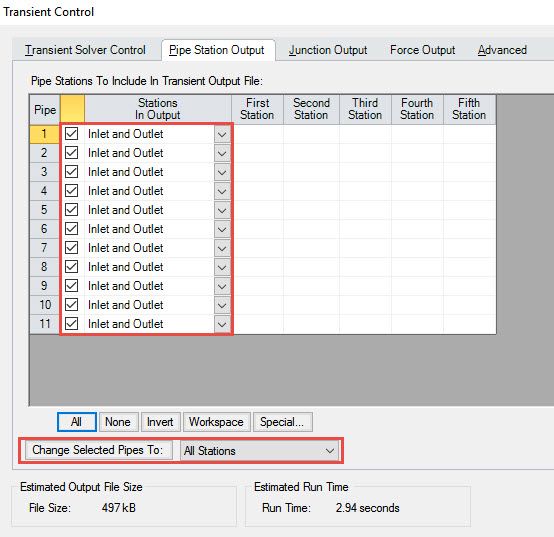The width and height of the screenshot is (554, 537).
Task: Click the All selection button
Action: tap(77, 422)
